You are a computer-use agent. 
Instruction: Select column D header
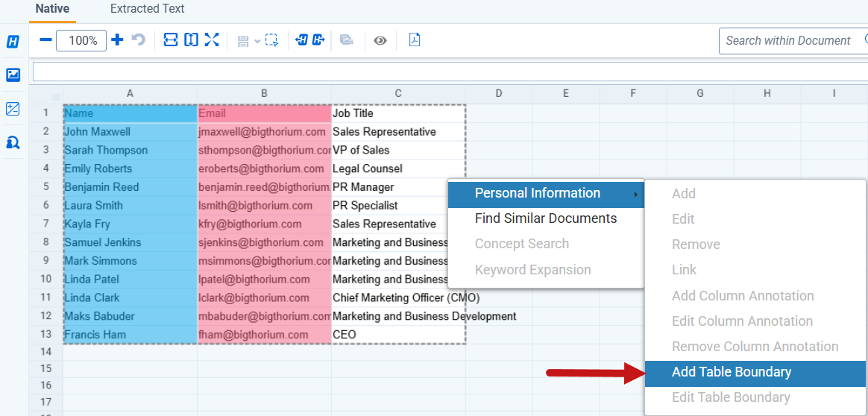[499, 94]
